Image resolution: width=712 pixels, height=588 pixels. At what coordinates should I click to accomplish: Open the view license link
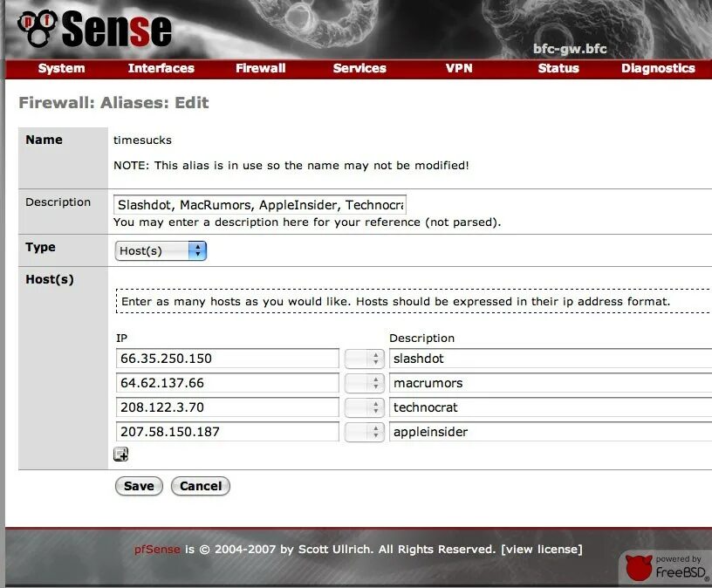(541, 549)
